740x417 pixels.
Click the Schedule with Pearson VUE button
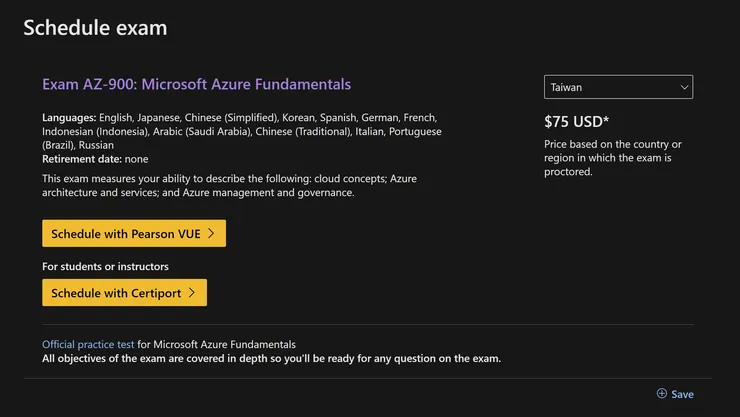pyautogui.click(x=126, y=234)
